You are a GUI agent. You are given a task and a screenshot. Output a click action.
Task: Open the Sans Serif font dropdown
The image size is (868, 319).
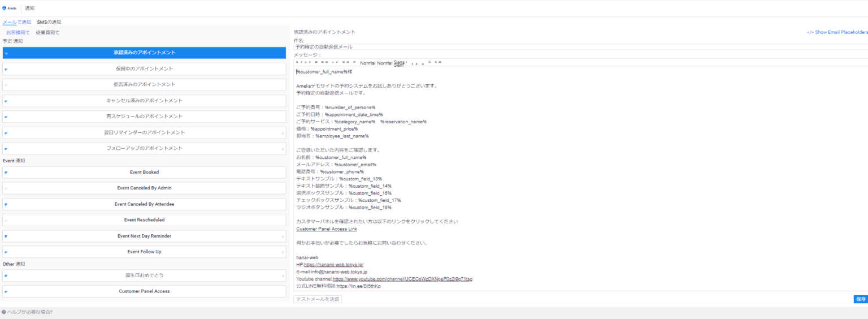point(400,63)
